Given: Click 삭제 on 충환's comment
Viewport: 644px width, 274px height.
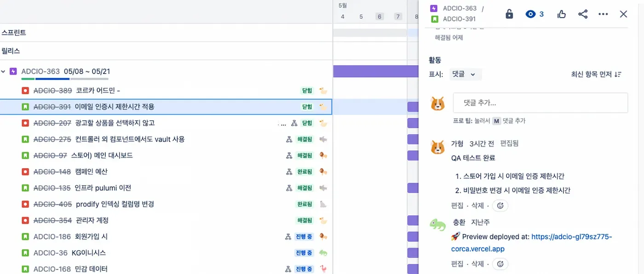Looking at the screenshot, I should [x=478, y=264].
